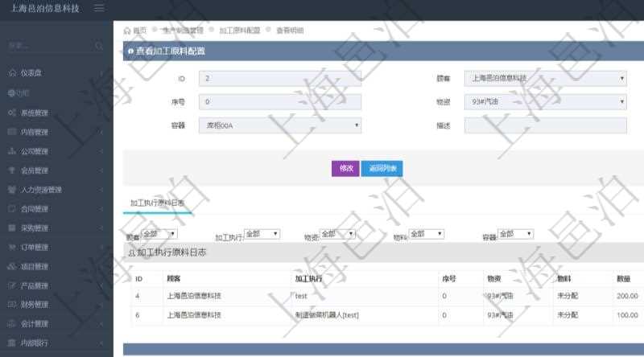
Task: Open the 物资 dropdown showing 93#汽油
Action: tap(545, 102)
